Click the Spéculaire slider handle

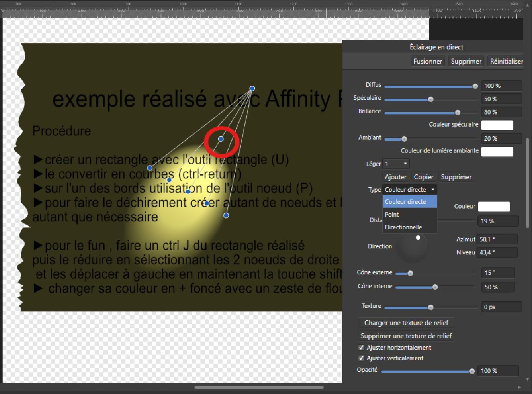point(430,99)
